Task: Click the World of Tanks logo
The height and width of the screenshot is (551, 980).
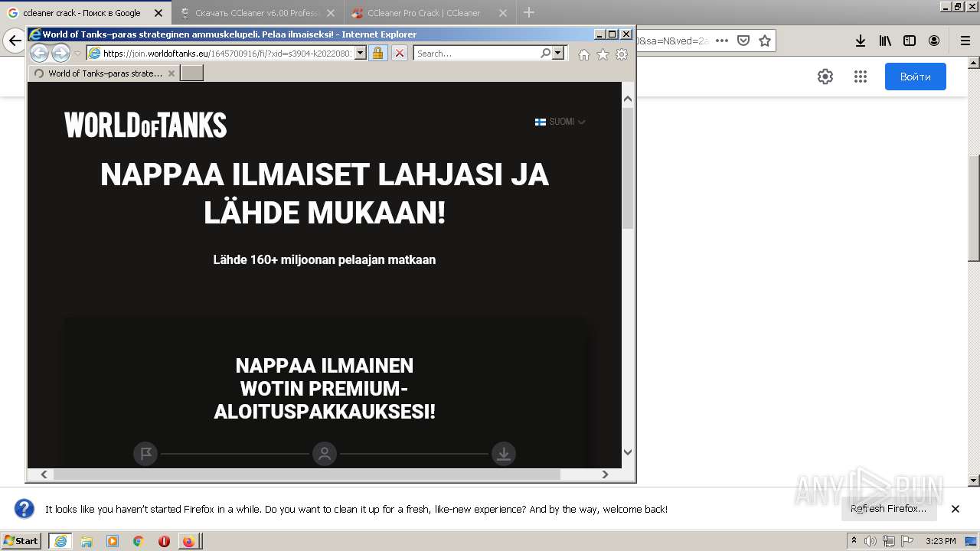Action: pyautogui.click(x=145, y=125)
